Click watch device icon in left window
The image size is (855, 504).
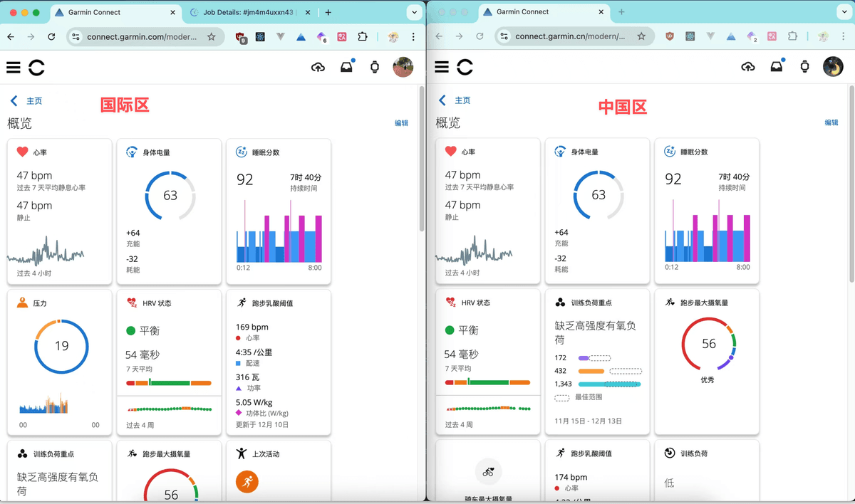pyautogui.click(x=374, y=68)
